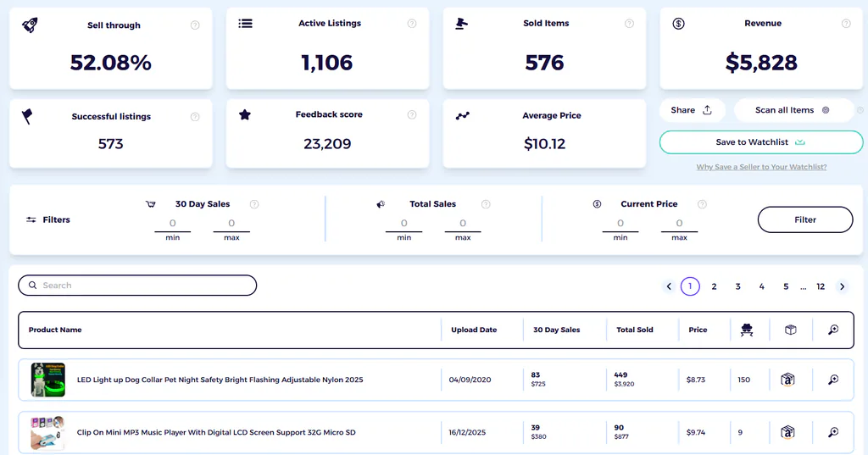Click the Sell through rocket icon
868x455 pixels.
click(30, 25)
